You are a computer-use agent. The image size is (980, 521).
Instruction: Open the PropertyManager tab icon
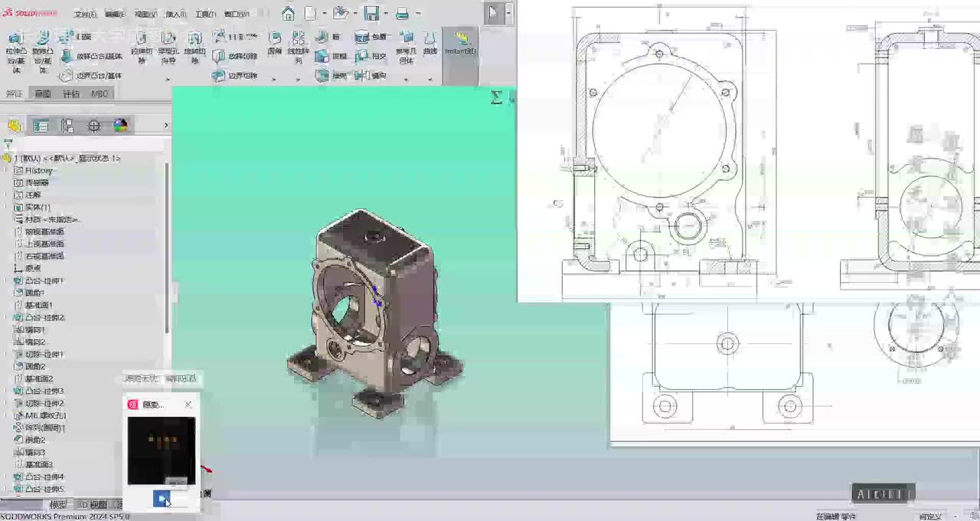[41, 126]
